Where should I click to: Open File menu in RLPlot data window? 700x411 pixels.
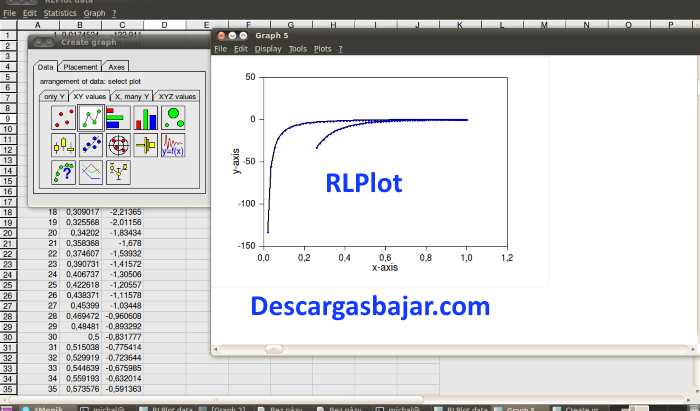click(9, 13)
